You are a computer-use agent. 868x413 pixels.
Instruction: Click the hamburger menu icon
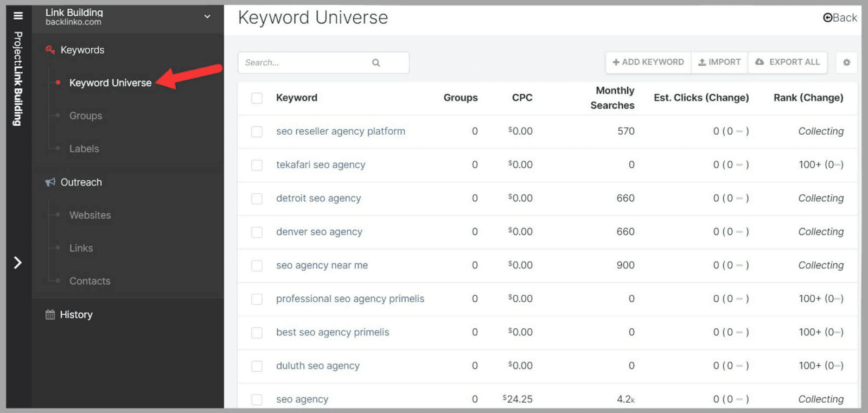click(x=18, y=15)
